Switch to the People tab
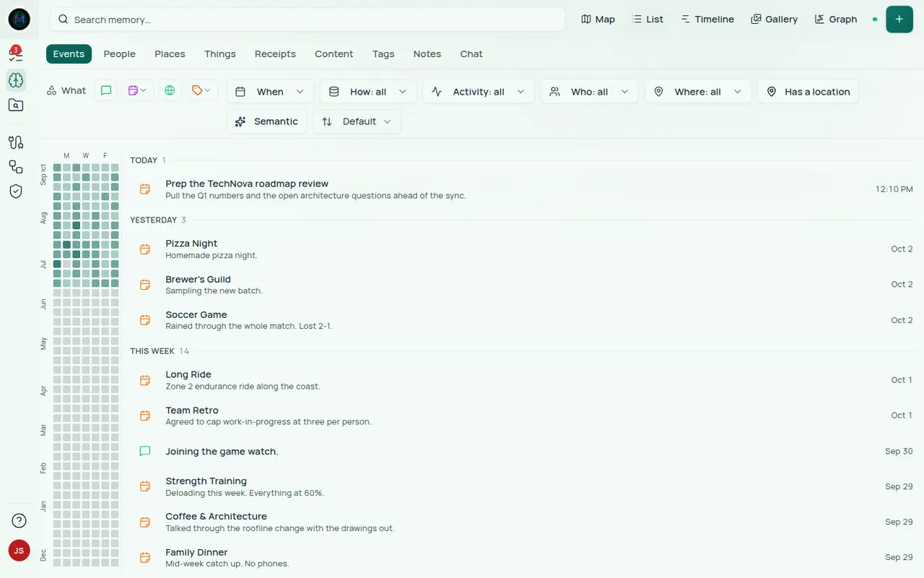This screenshot has width=924, height=578. pos(120,54)
